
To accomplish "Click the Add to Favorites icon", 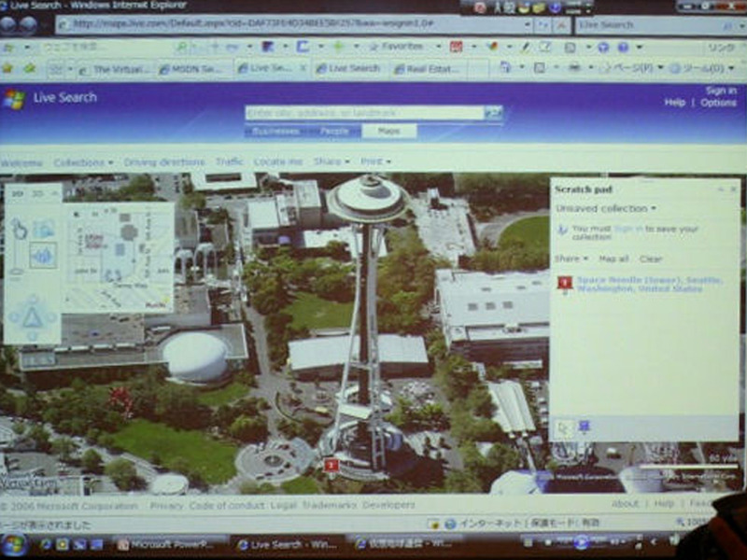I will point(30,68).
